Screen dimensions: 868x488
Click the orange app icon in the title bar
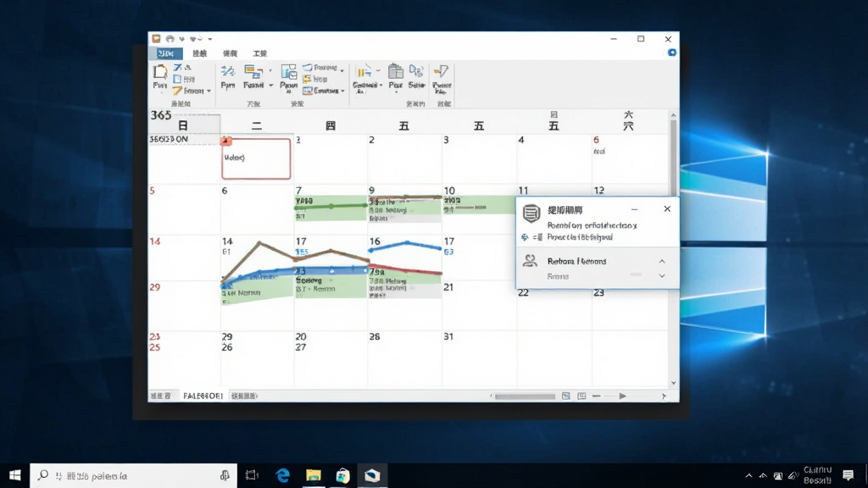click(x=156, y=39)
